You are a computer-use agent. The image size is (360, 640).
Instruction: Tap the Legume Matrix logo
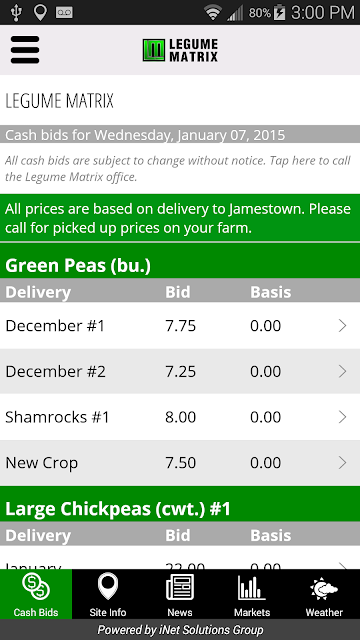(x=180, y=50)
